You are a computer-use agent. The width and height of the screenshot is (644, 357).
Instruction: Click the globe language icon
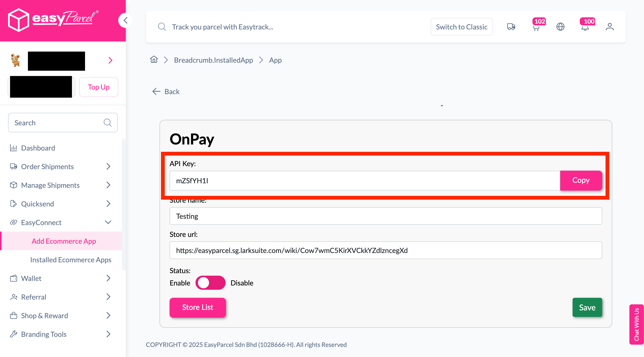(x=560, y=27)
